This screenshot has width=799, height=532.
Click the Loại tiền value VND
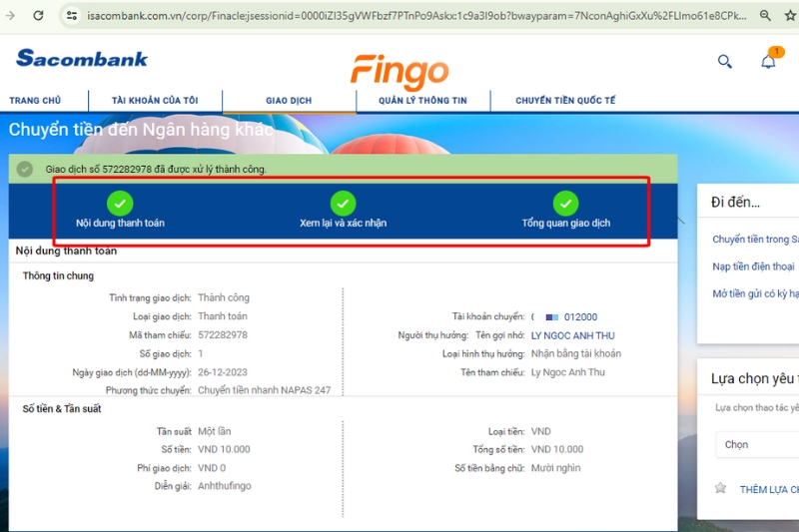(541, 432)
